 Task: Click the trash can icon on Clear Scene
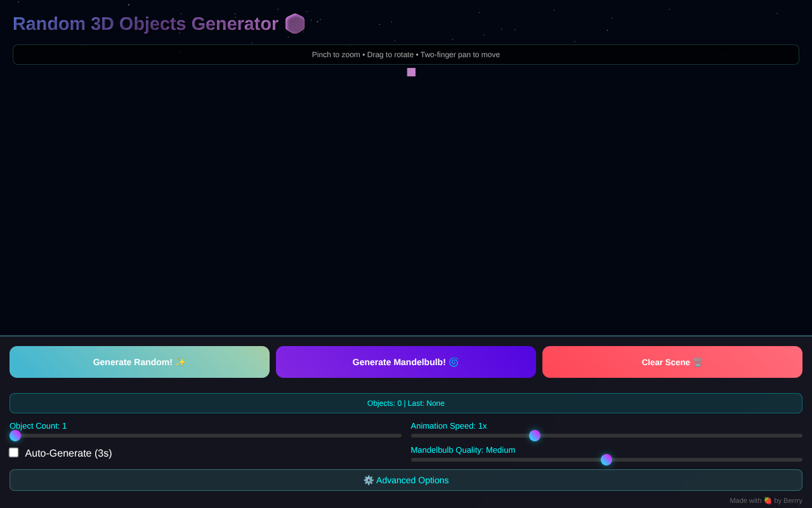point(698,363)
